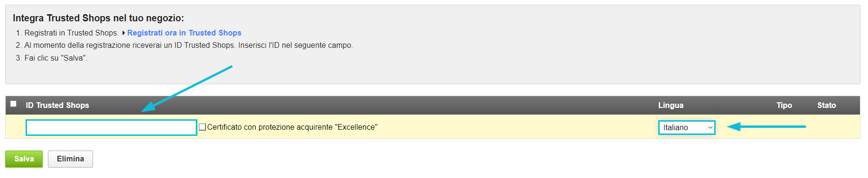Click the cyan arrow pointing at the language dropdown

[x=766, y=126]
